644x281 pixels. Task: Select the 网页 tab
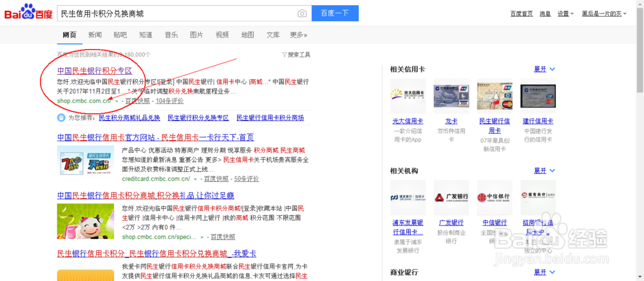pyautogui.click(x=70, y=35)
